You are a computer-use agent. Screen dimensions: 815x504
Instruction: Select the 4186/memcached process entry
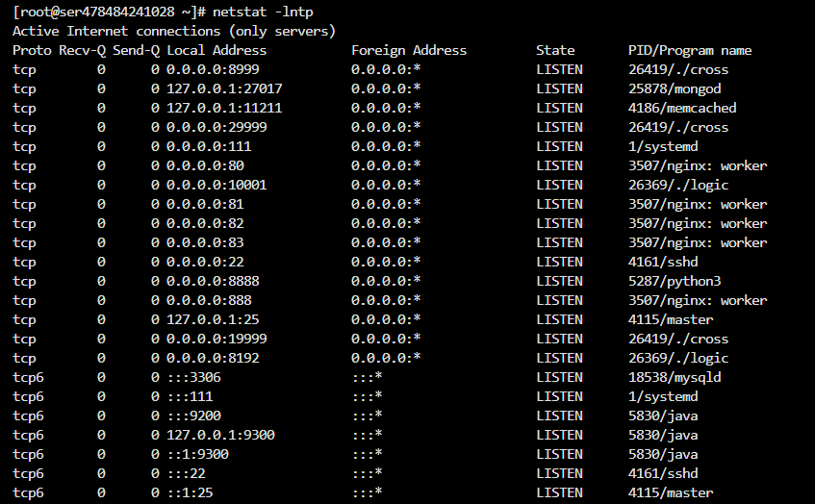pos(682,108)
